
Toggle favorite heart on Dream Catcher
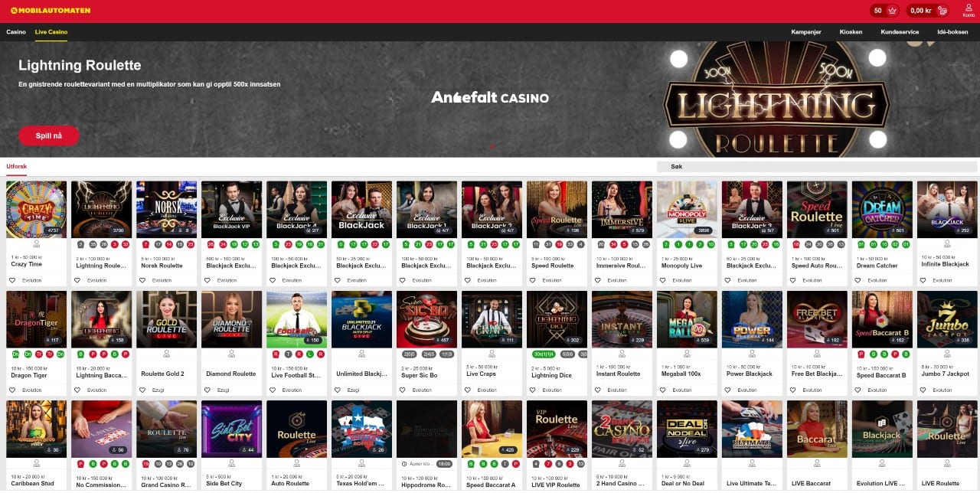coord(859,280)
